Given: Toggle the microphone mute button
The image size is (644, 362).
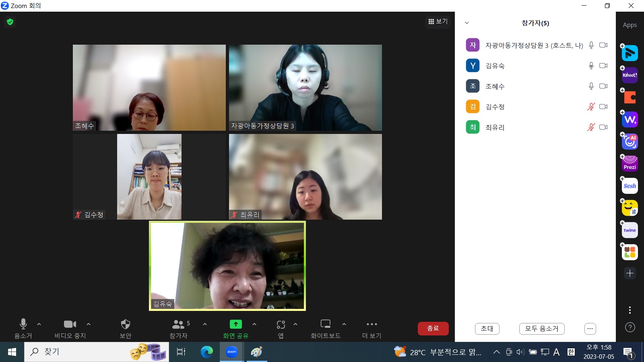Looking at the screenshot, I should [x=23, y=328].
